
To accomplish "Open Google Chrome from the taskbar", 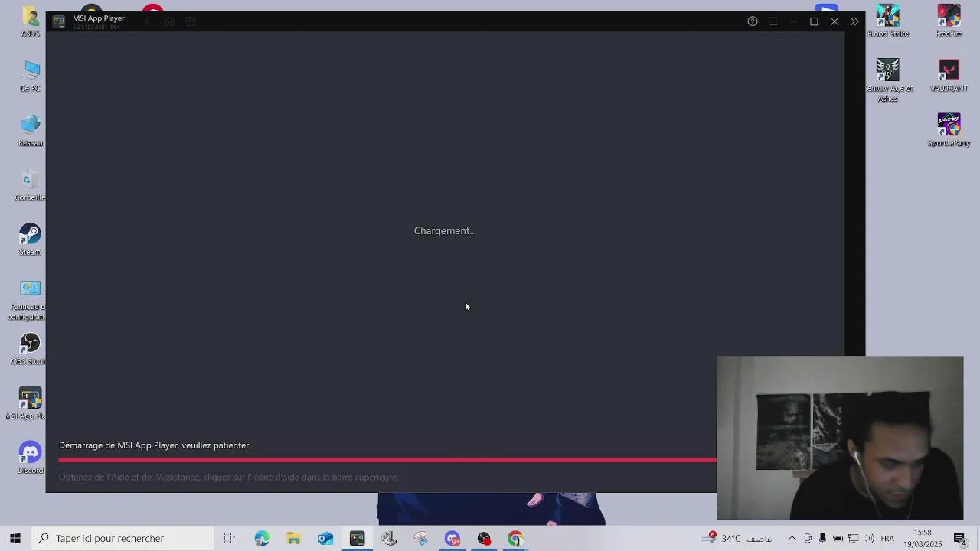I will click(x=515, y=538).
